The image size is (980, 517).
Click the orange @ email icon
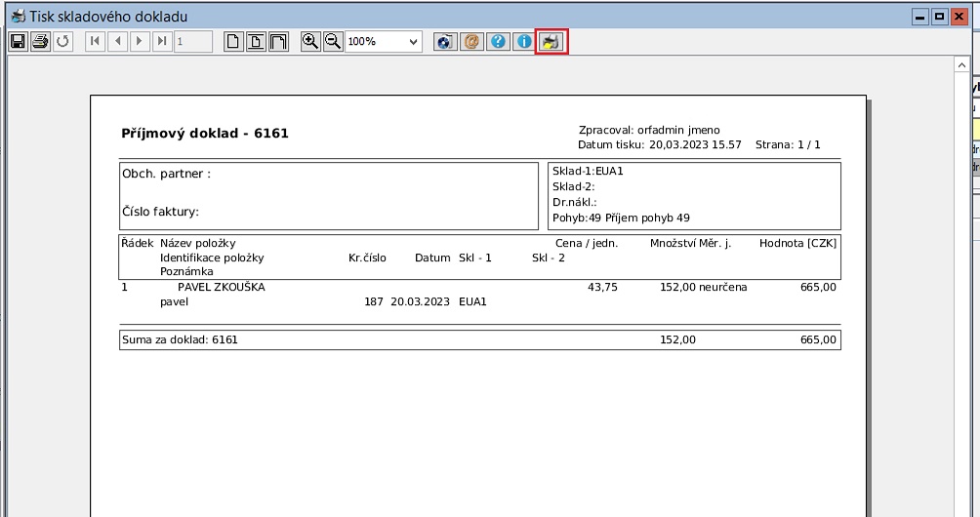tap(471, 42)
